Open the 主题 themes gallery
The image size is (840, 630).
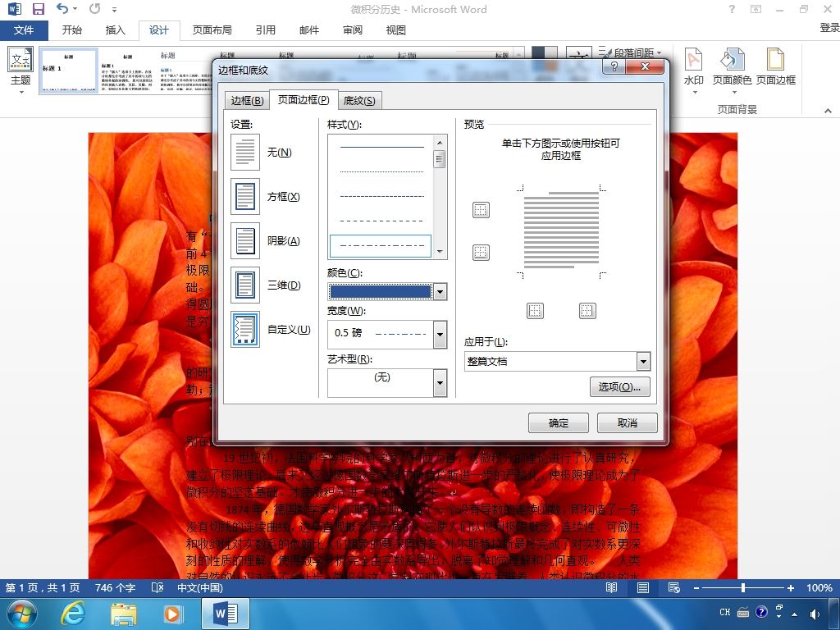click(x=21, y=71)
